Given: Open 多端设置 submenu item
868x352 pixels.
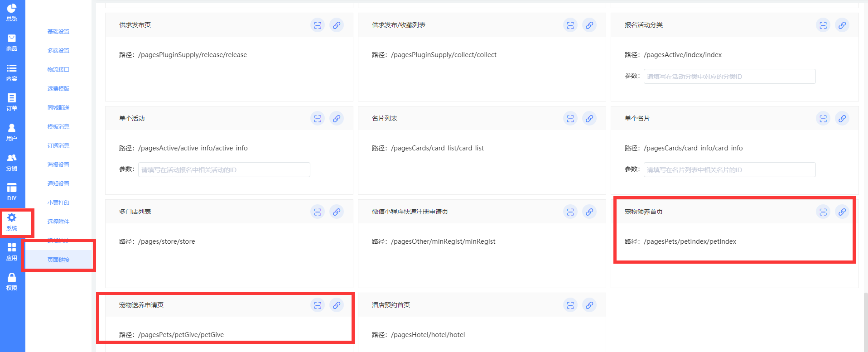Looking at the screenshot, I should [58, 51].
